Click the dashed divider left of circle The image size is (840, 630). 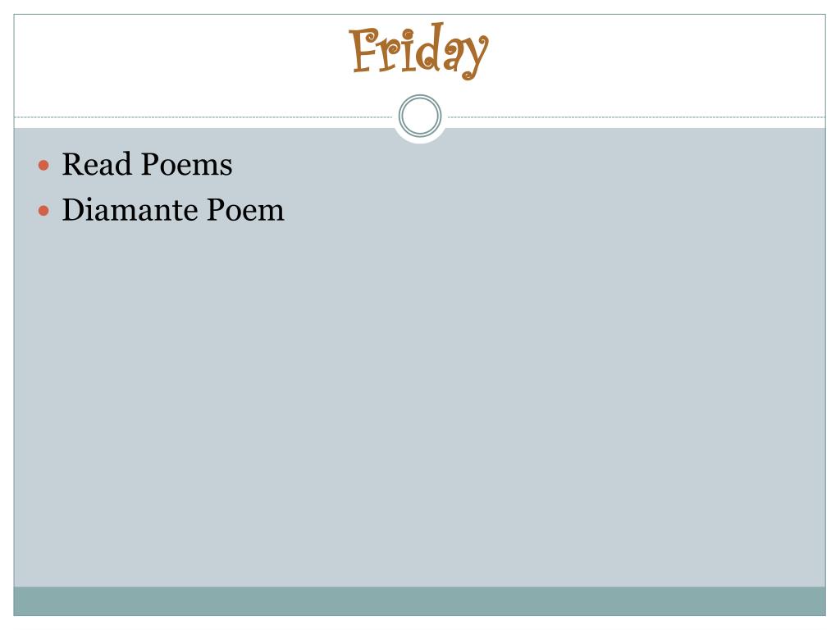click(x=205, y=117)
